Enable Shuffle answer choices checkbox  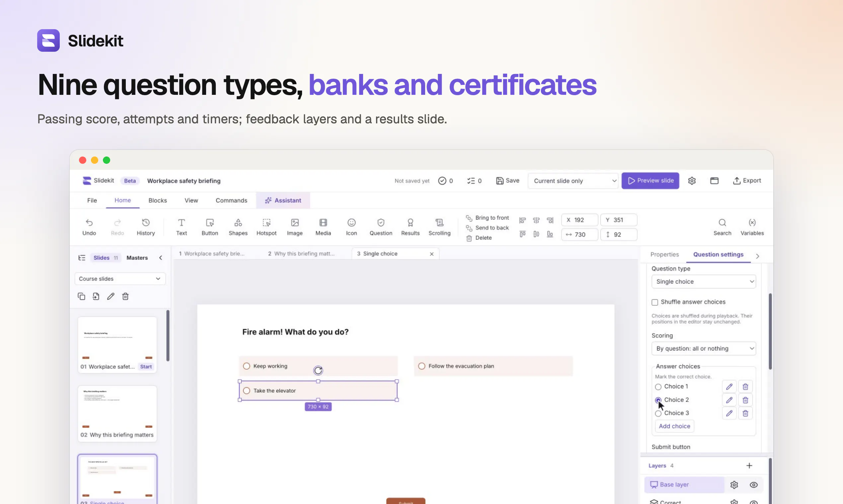coord(654,302)
